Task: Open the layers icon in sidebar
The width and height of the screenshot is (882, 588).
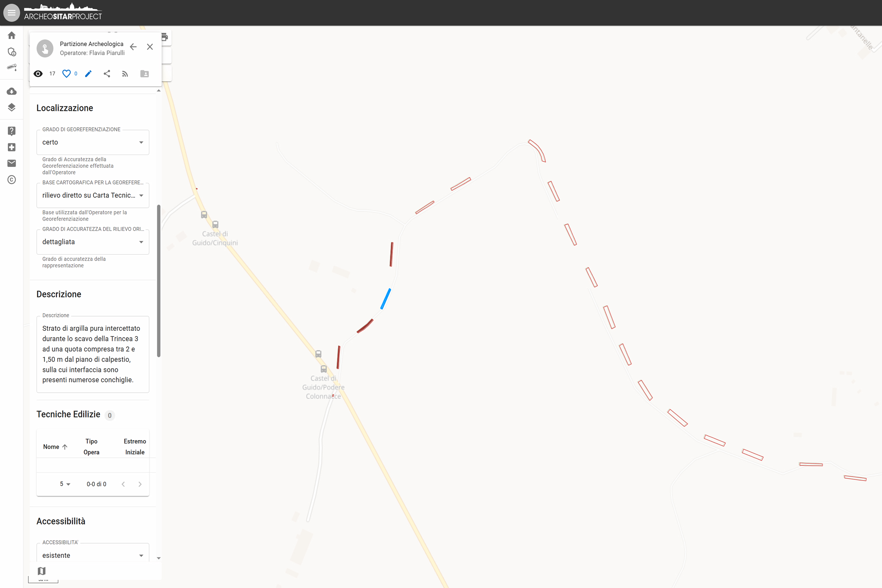Action: [x=12, y=107]
